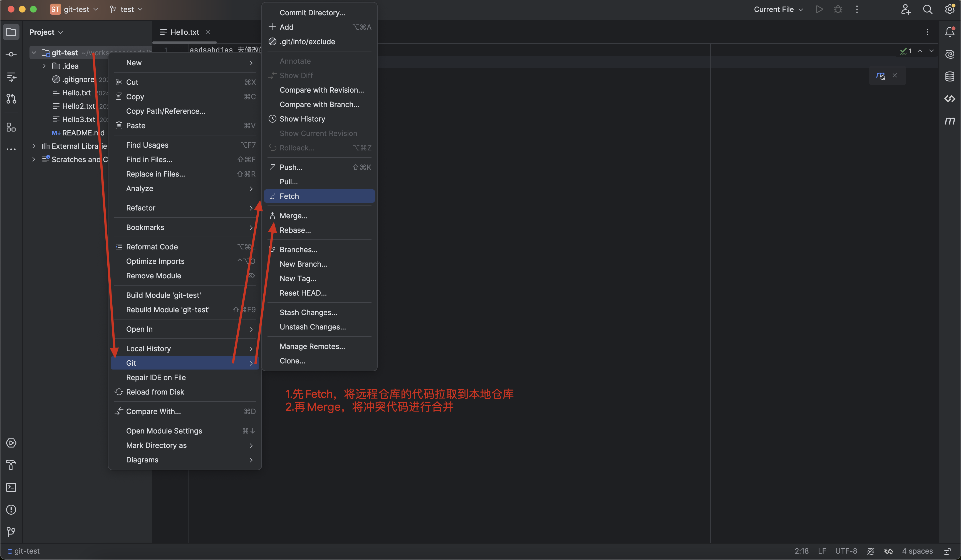Open the Terminal tool window icon
The image size is (961, 560).
click(x=11, y=488)
